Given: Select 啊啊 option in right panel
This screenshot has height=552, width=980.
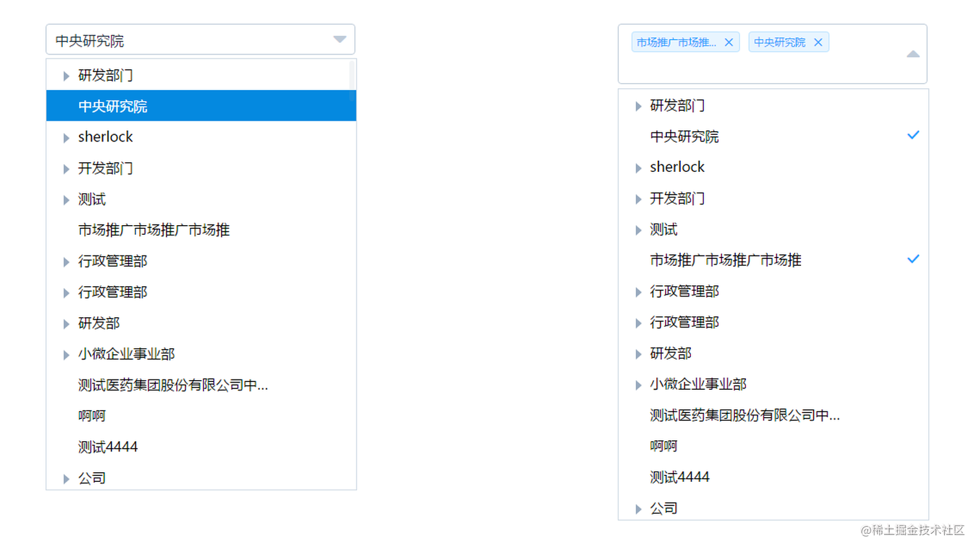Looking at the screenshot, I should [663, 446].
